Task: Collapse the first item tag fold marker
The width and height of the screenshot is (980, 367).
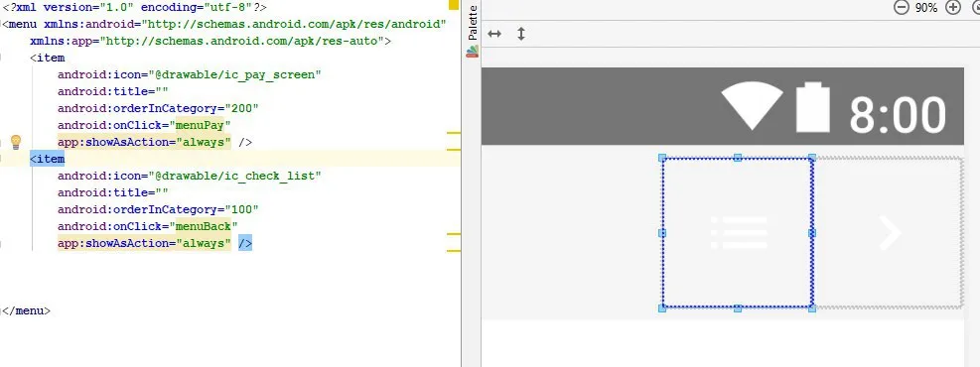Action: click(3, 59)
